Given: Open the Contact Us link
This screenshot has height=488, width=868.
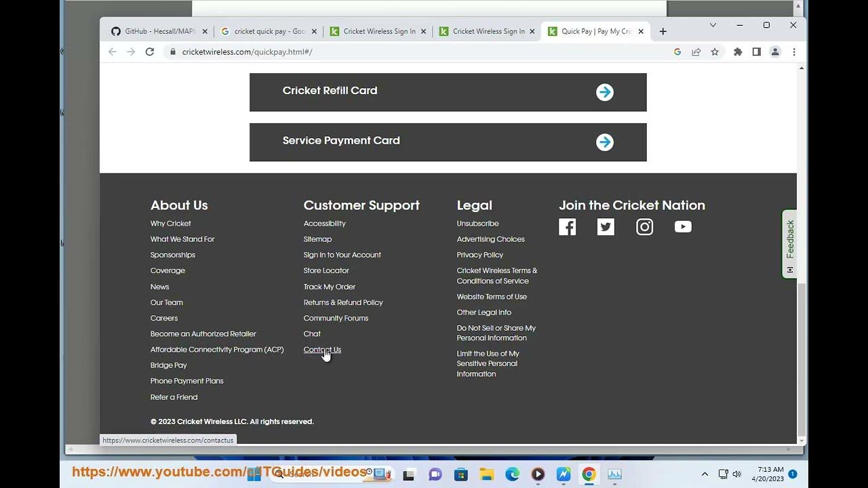Looking at the screenshot, I should 322,350.
